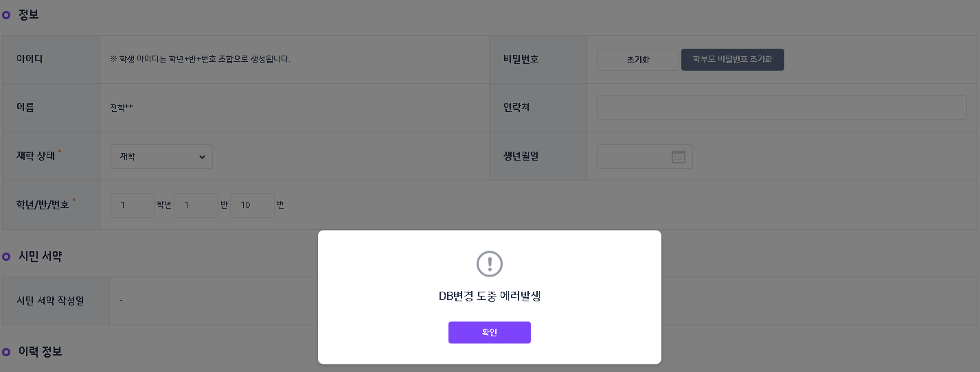Click the 확인 button in the error dialog

(489, 332)
